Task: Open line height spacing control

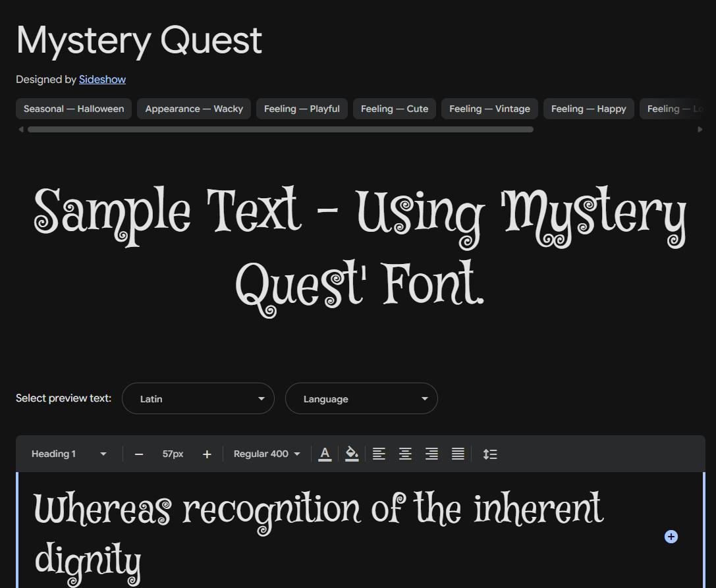Action: tap(490, 454)
